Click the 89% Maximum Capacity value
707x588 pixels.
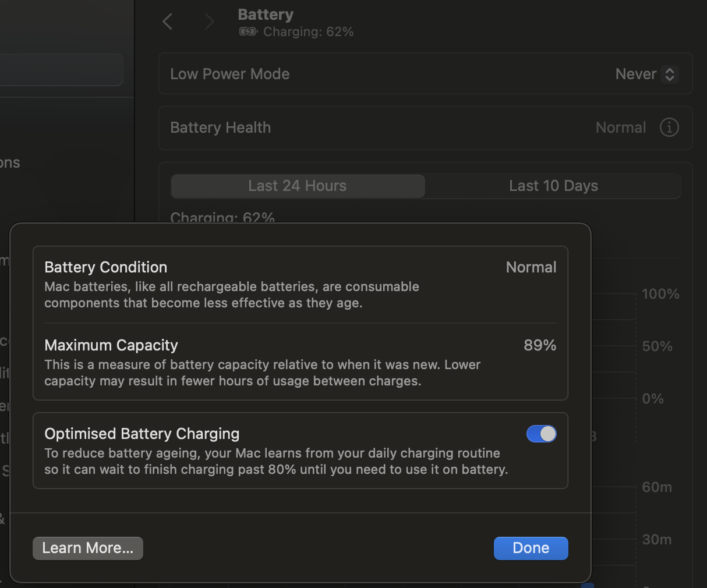click(x=540, y=345)
